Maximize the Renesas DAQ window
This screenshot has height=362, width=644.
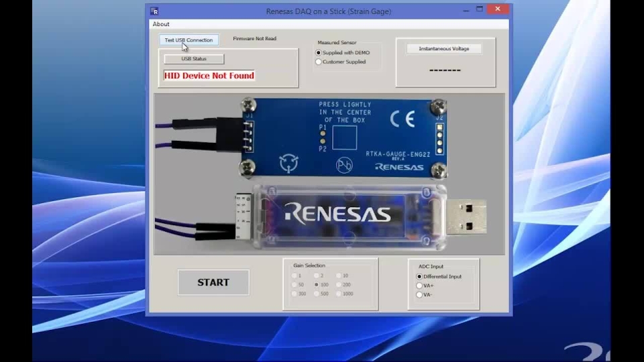(479, 9)
